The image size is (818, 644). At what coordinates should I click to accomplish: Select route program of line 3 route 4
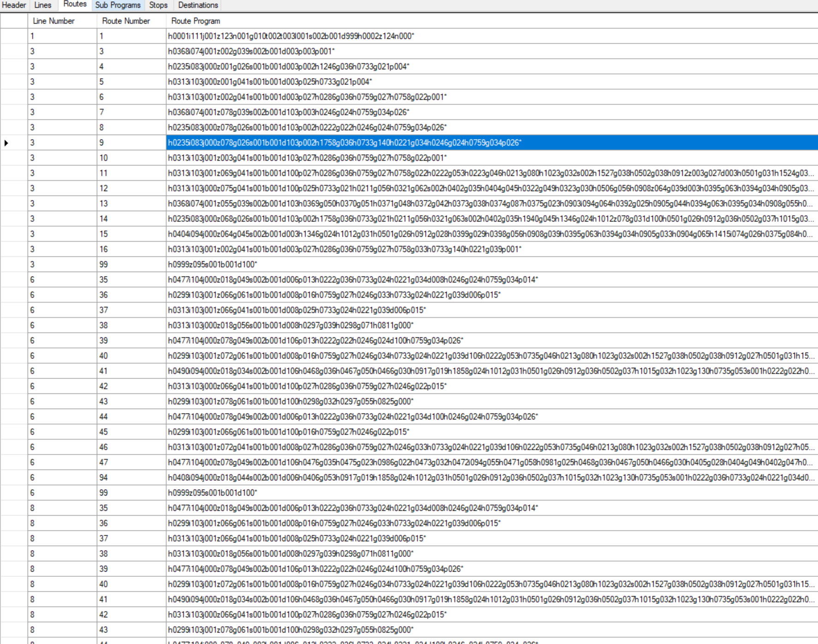point(492,66)
